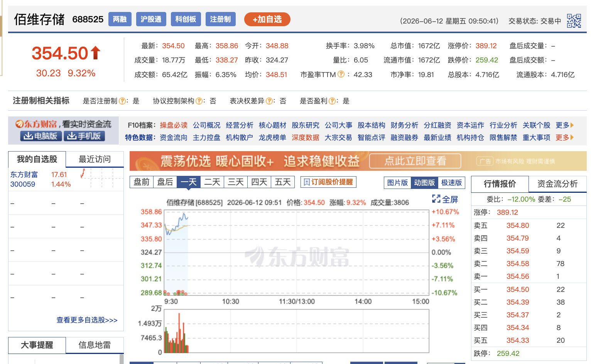Open 东方财富 in the watchlist
This screenshot has width=591, height=364.
[x=24, y=175]
